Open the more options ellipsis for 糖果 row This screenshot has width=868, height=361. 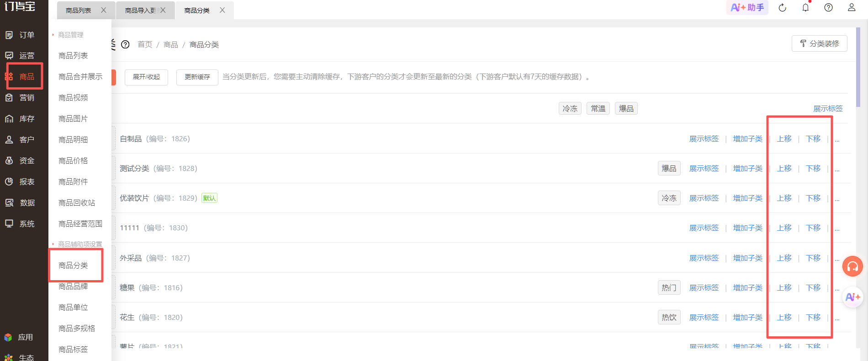(837, 289)
